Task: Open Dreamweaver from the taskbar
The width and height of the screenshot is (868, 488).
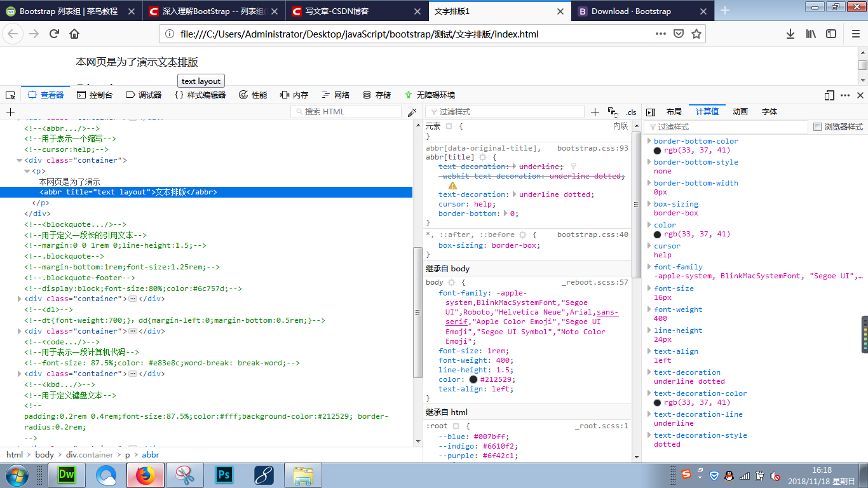Action: tap(66, 475)
